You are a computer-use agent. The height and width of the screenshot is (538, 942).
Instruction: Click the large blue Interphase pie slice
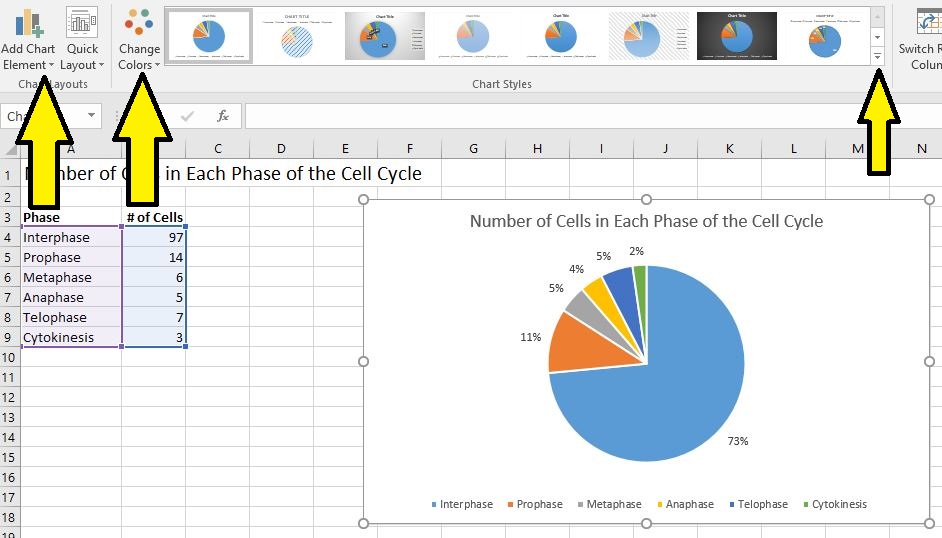coord(680,400)
